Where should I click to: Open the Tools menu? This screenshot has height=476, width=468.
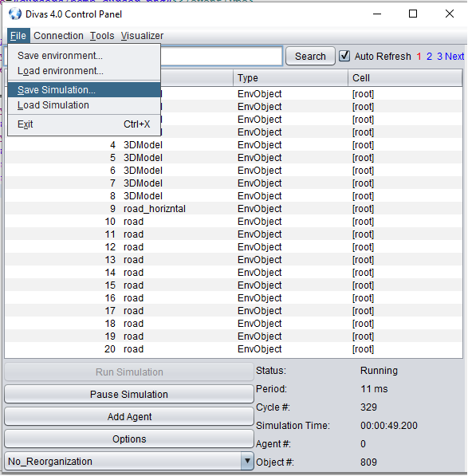tap(102, 36)
